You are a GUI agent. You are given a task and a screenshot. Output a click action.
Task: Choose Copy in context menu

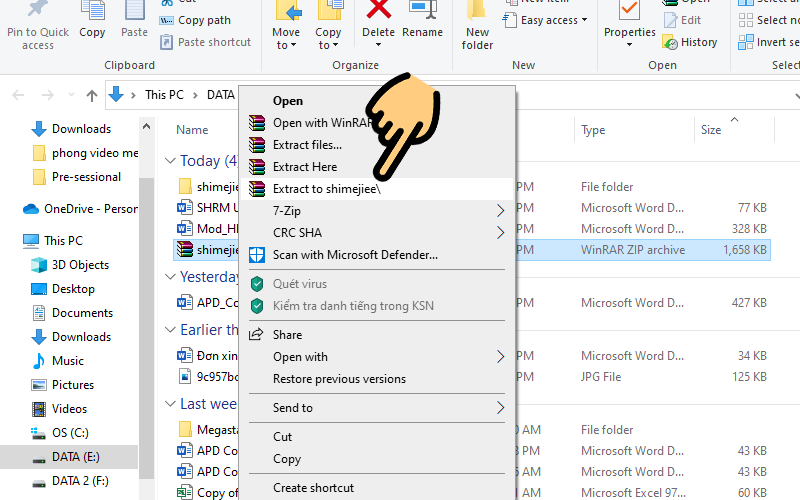pos(377,459)
